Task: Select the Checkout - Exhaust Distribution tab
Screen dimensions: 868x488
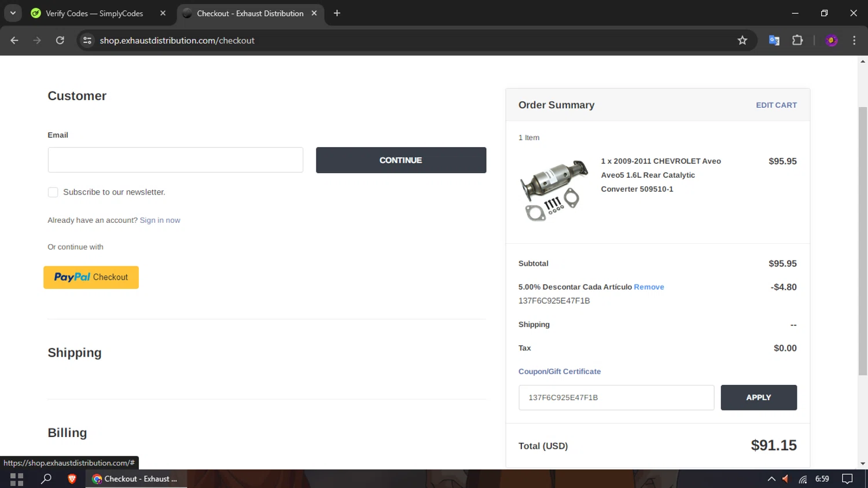Action: coord(250,13)
